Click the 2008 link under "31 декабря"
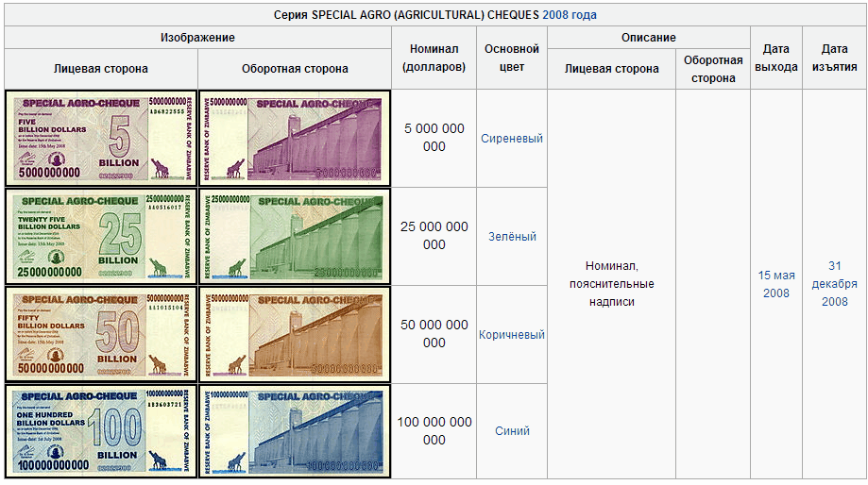 [834, 302]
